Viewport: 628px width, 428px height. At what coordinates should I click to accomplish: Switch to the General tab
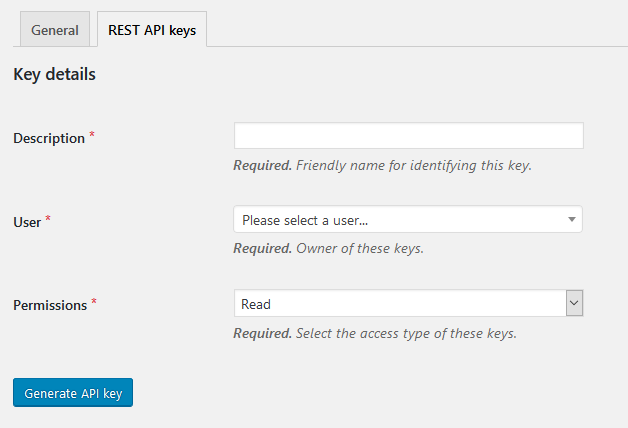(x=55, y=29)
